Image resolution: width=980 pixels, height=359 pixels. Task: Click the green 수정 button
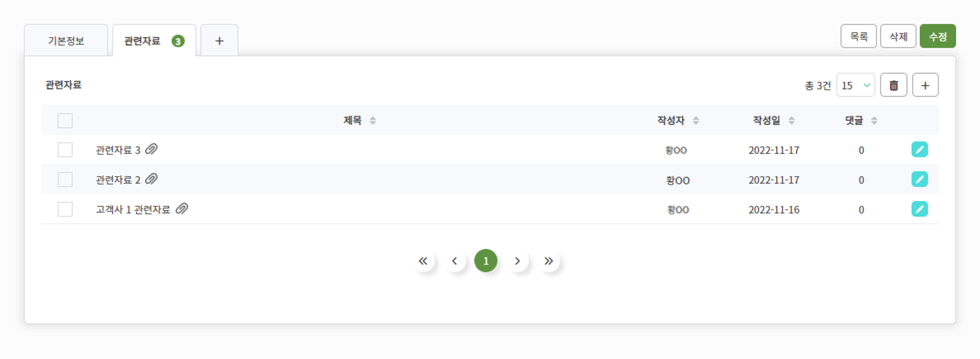[x=937, y=36]
